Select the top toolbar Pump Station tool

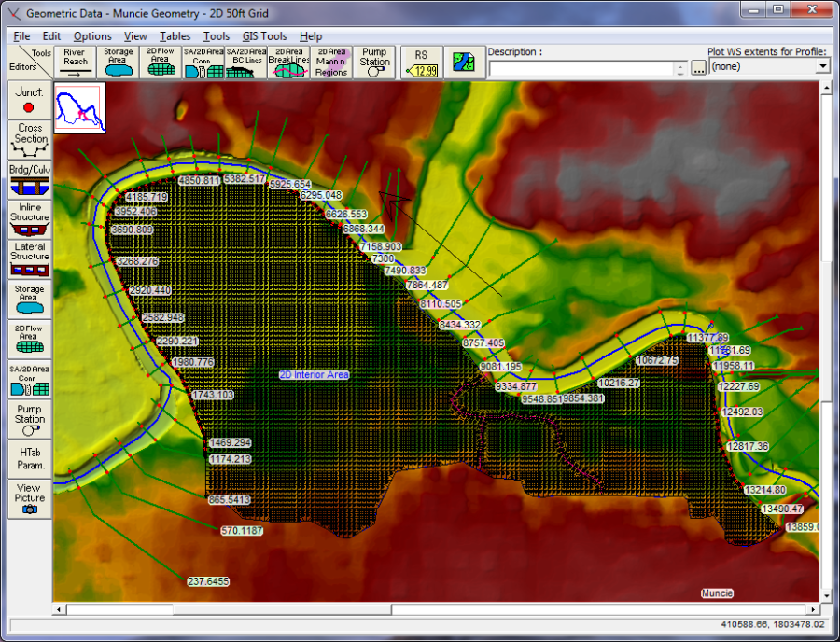click(x=374, y=63)
